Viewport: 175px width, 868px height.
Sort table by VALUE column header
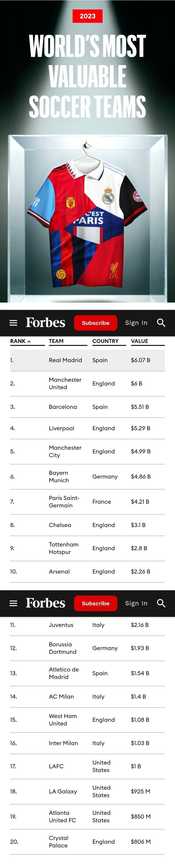click(x=139, y=341)
